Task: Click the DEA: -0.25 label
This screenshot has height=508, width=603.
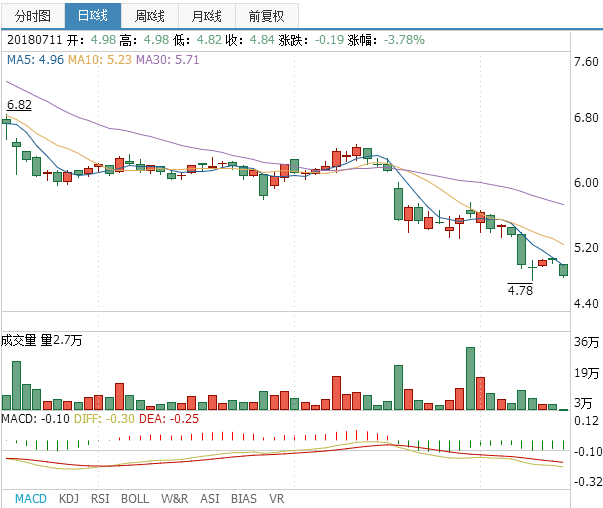Action: pyautogui.click(x=169, y=419)
